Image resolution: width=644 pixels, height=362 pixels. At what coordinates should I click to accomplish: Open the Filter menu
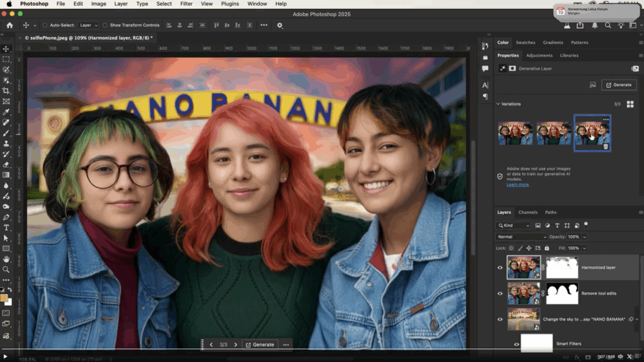186,4
